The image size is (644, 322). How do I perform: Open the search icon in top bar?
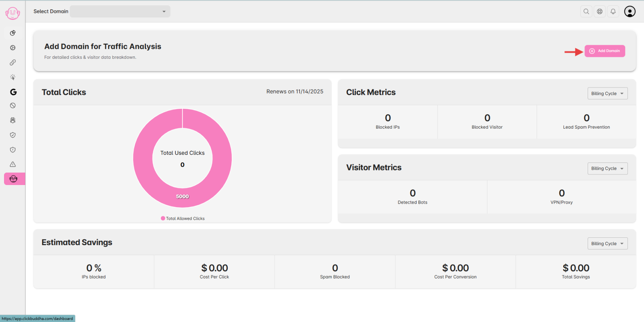pyautogui.click(x=586, y=12)
